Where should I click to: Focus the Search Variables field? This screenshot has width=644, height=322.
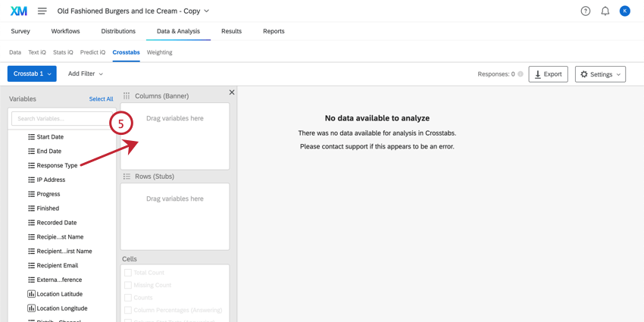point(62,119)
